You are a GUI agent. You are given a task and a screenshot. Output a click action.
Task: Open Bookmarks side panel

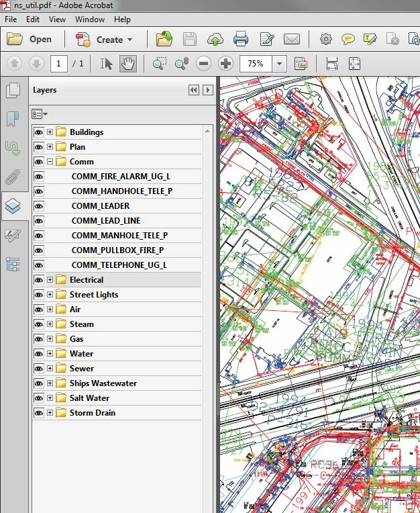point(13,119)
